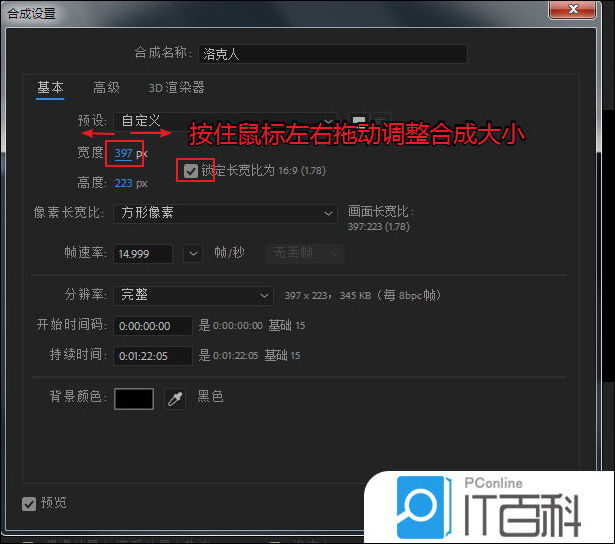Open the 分辨率 dropdown showing 完整
Image resolution: width=615 pixels, height=544 pixels.
194,295
